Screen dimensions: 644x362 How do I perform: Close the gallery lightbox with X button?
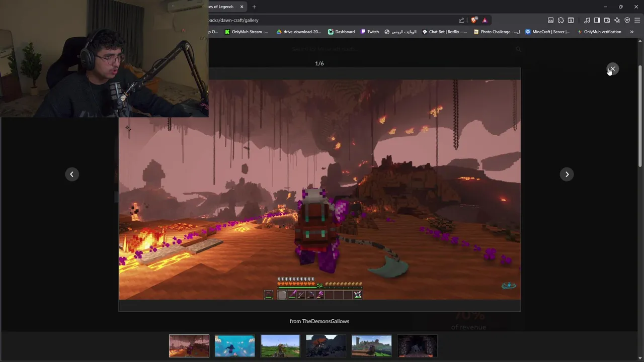pos(612,69)
